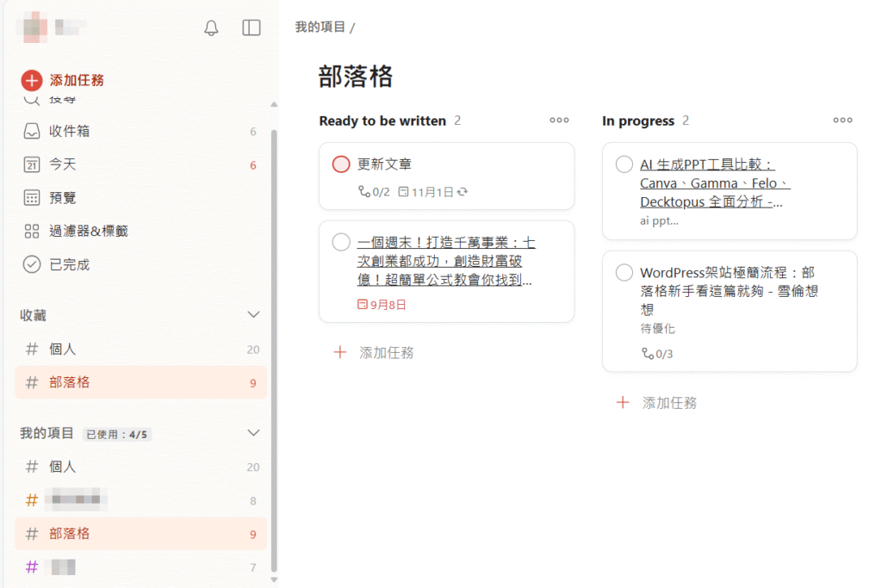Collapse the 我的項目 projects section
Viewport: 882px width, 588px height.
tap(253, 432)
